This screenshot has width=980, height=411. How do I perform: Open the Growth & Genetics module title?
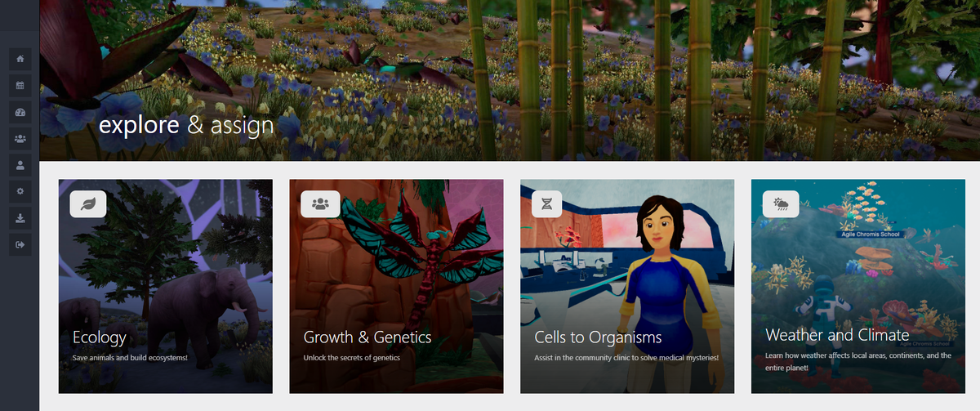tap(367, 337)
